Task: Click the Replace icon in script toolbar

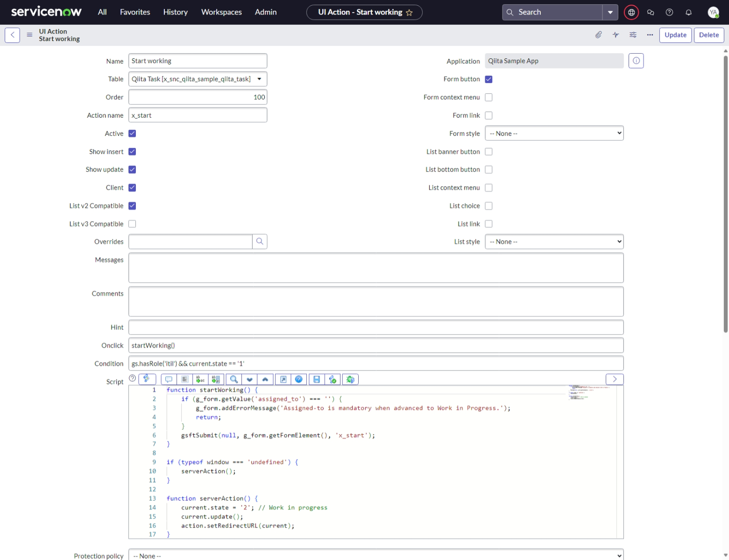Action: tap(200, 379)
